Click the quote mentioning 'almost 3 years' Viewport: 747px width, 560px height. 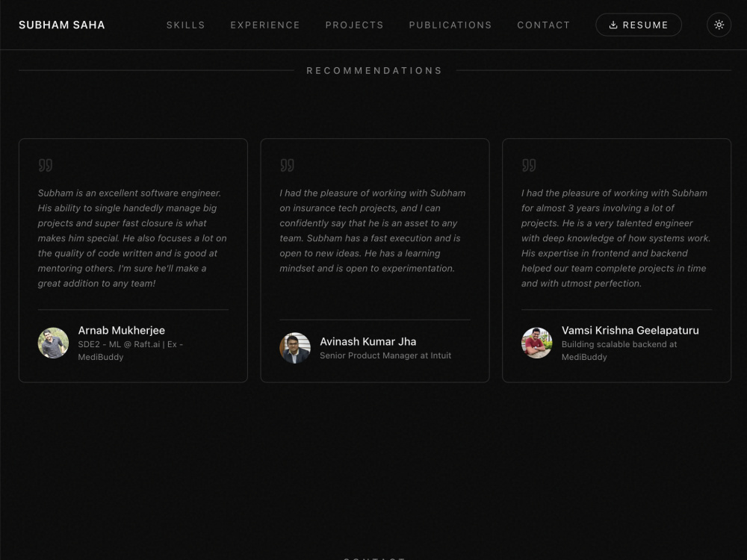(616, 238)
